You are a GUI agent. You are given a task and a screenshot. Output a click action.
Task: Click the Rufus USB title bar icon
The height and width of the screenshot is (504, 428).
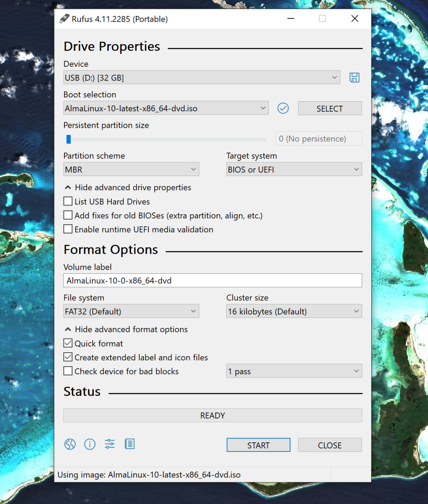[64, 19]
